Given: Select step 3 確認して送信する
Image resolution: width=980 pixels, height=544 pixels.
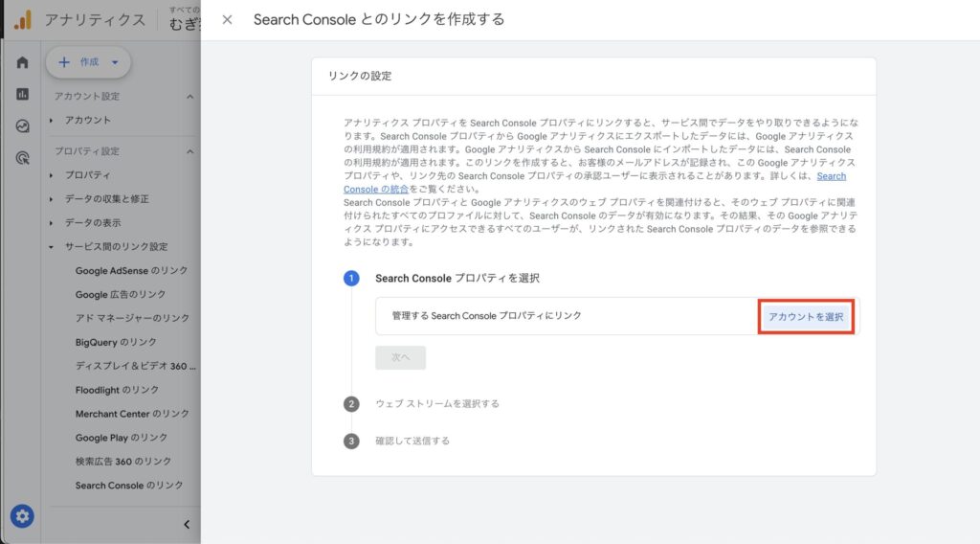Looking at the screenshot, I should [412, 441].
